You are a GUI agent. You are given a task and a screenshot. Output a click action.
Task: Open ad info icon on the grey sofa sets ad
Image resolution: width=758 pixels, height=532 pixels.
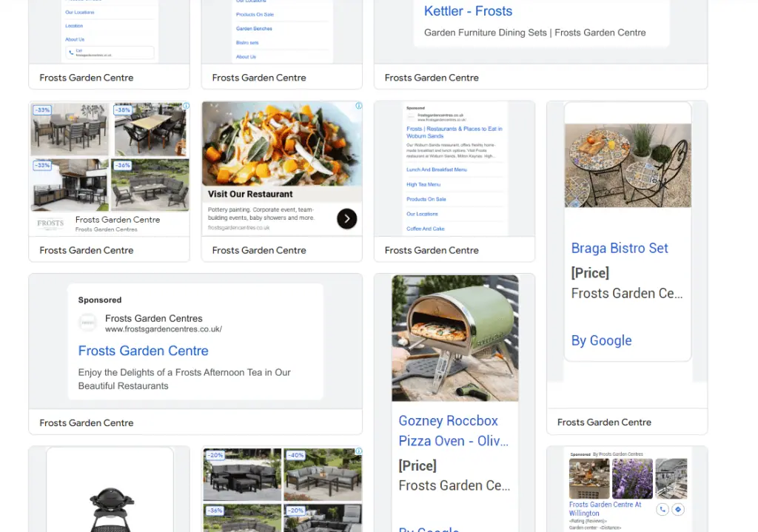click(x=359, y=451)
